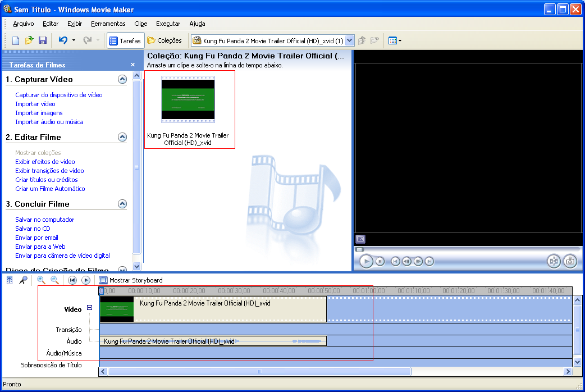Collapse the Capturar Vídeo section
The height and width of the screenshot is (392, 585).
(122, 79)
